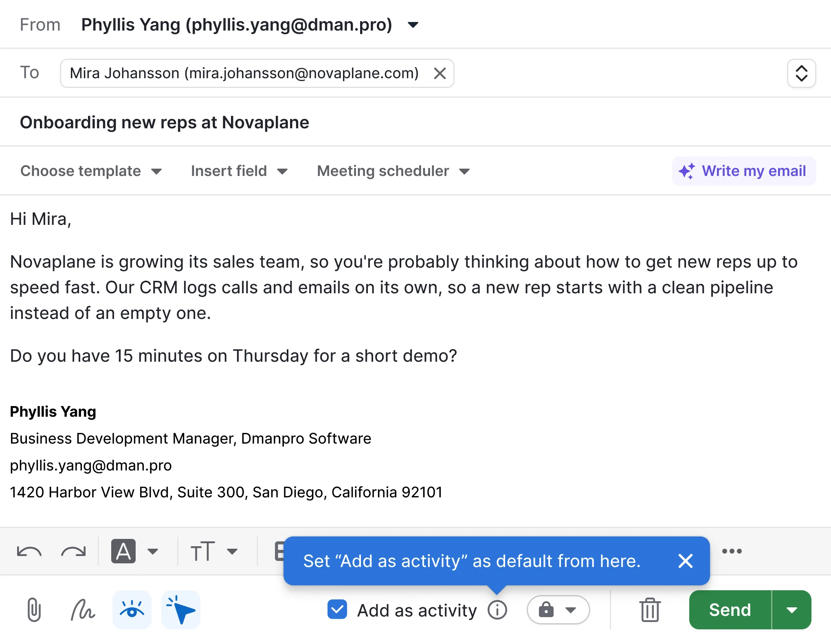This screenshot has width=831, height=644.
Task: Click the signature icon
Action: tap(83, 610)
